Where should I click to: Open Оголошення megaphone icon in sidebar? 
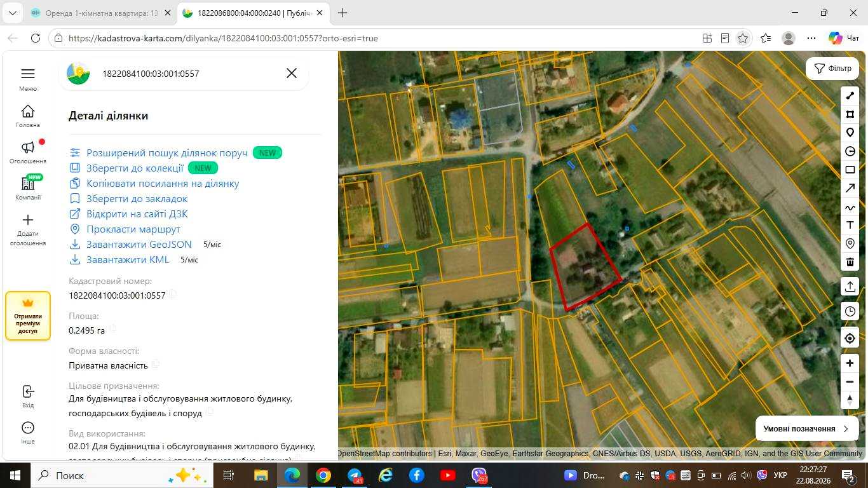(x=28, y=147)
